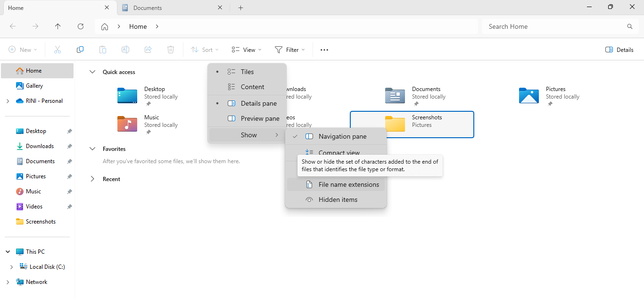Image resolution: width=644 pixels, height=299 pixels.
Task: Click the Details button at right
Action: pyautogui.click(x=619, y=50)
